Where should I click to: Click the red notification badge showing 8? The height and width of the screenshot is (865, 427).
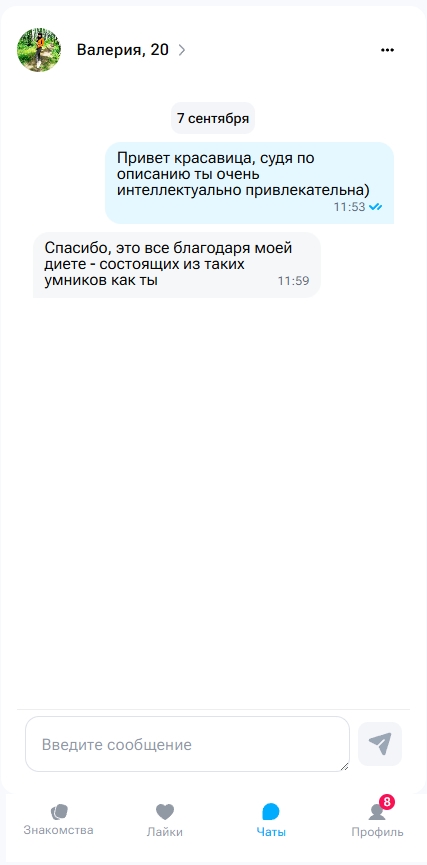(387, 802)
